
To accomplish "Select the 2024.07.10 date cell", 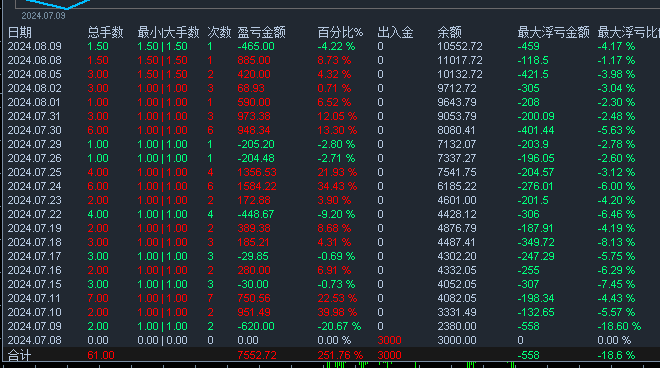I will click(35, 312).
